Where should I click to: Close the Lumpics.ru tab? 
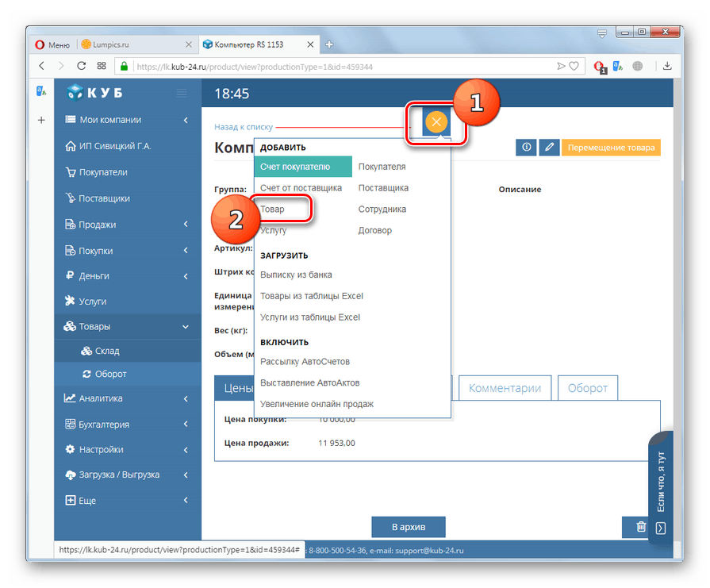point(189,44)
